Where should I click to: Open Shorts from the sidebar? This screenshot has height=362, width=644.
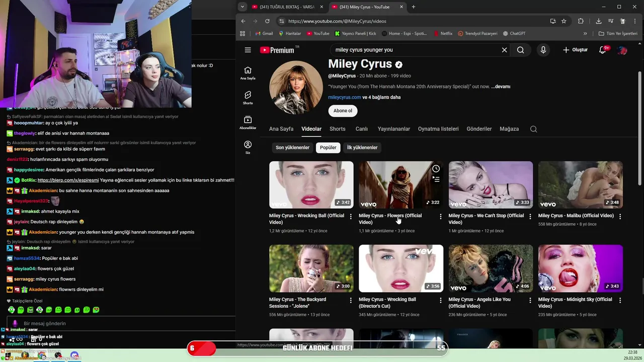[x=248, y=98]
